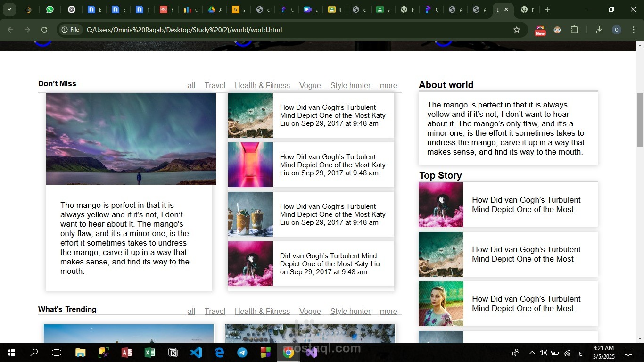Click scrollbar down arrow

point(640,338)
